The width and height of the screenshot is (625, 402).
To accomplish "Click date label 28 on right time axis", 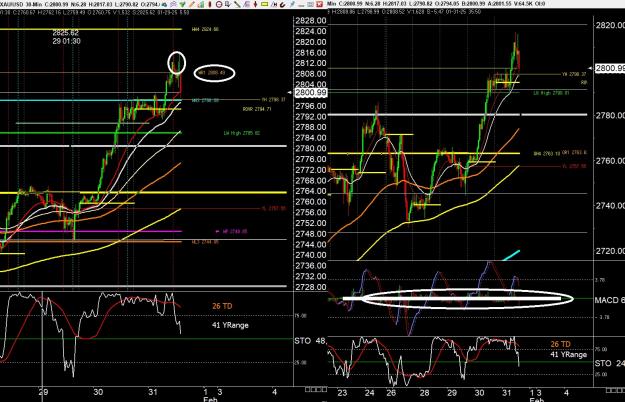I will (425, 393).
